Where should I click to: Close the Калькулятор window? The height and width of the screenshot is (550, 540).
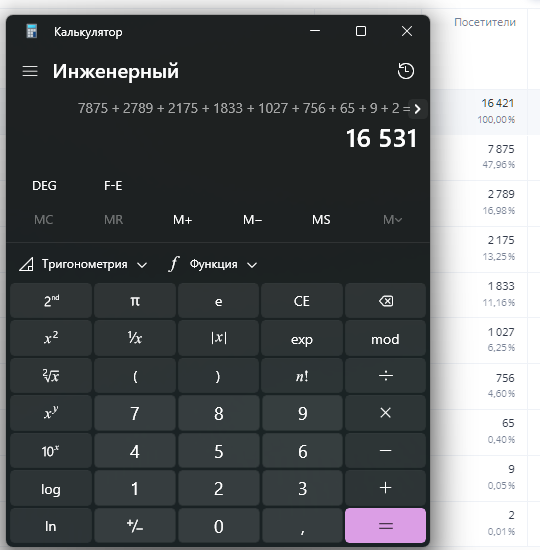coord(407,31)
